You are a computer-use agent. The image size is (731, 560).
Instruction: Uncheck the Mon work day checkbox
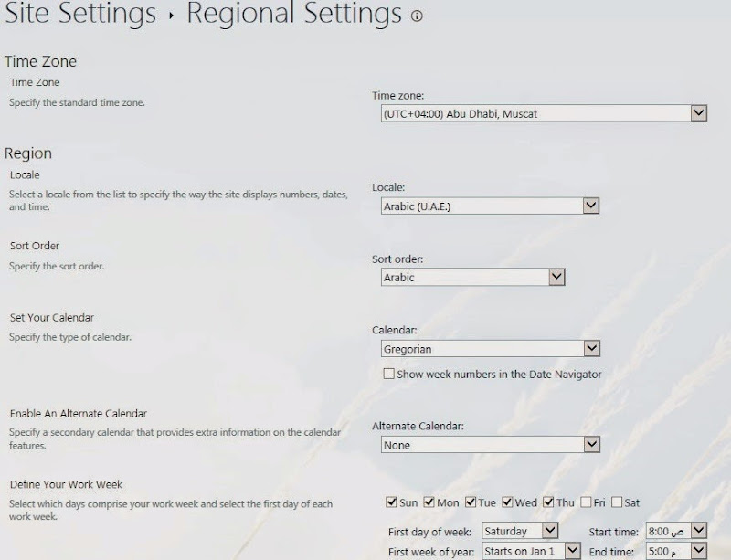pos(429,502)
